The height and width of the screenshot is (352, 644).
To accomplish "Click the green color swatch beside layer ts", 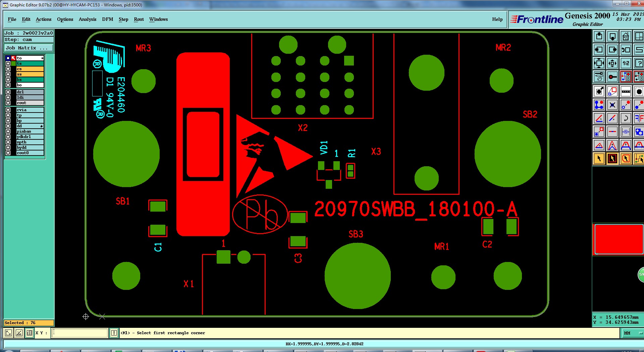I will [13, 63].
